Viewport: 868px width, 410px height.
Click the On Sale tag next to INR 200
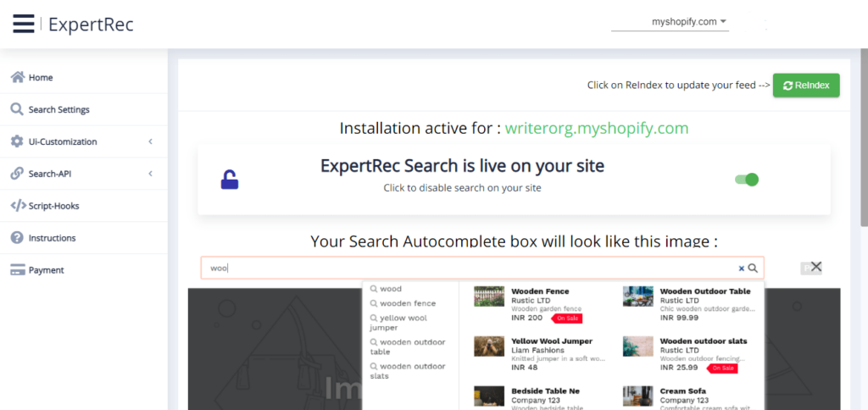pyautogui.click(x=567, y=319)
